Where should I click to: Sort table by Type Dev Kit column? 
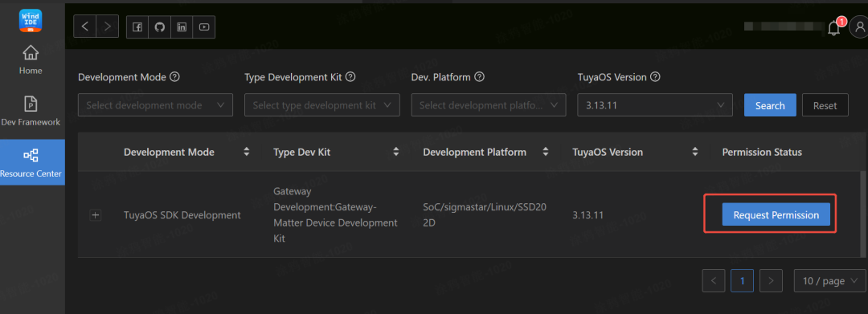395,152
